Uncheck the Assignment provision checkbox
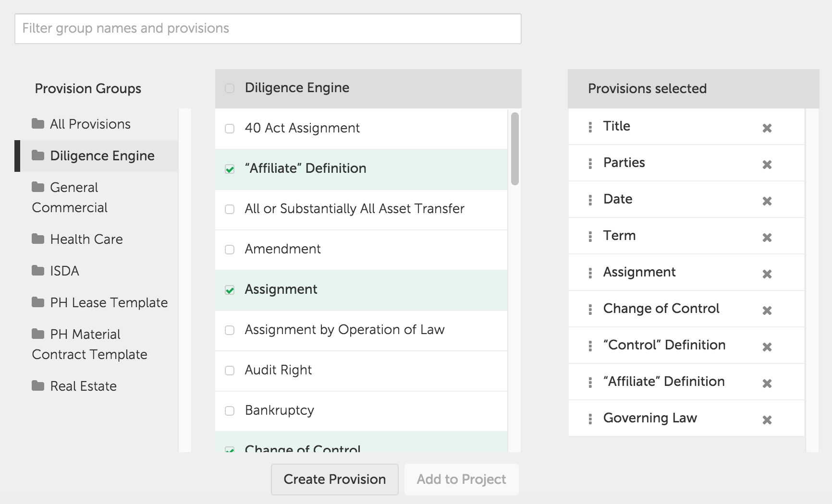Viewport: 832px width, 504px height. point(230,290)
